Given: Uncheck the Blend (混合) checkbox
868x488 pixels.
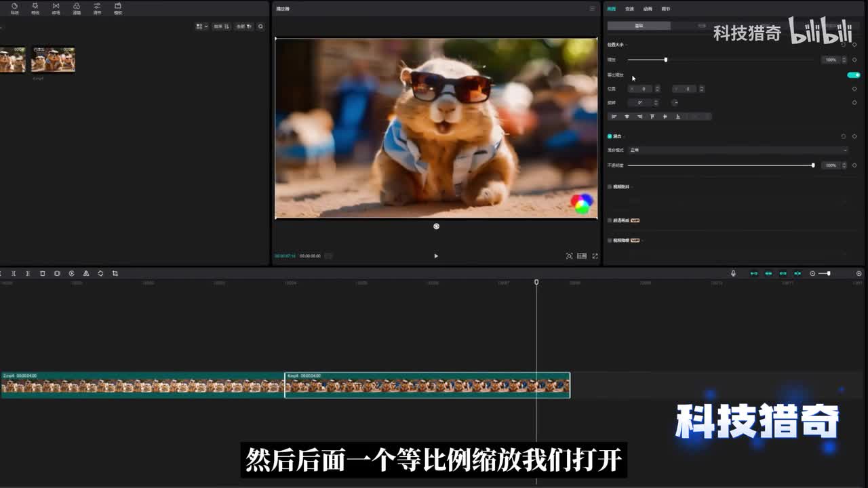Looking at the screenshot, I should pos(610,136).
